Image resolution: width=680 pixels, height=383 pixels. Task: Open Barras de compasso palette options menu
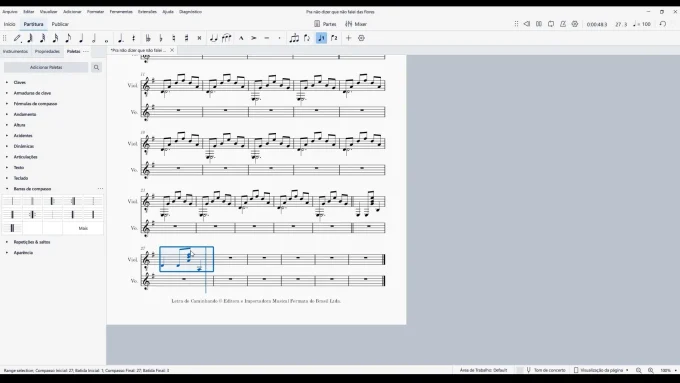100,189
